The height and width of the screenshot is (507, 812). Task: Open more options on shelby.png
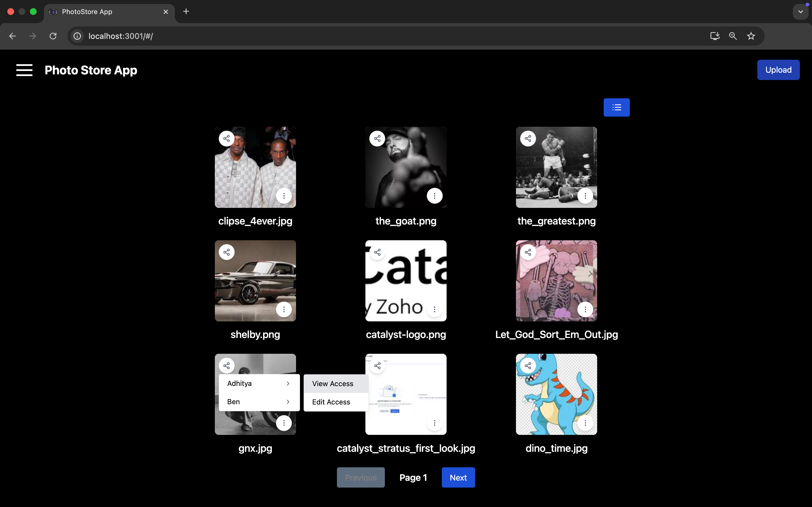284,309
